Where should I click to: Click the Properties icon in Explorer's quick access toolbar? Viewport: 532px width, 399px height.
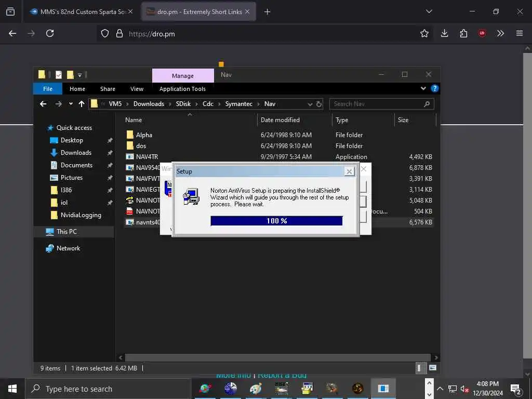[58, 75]
